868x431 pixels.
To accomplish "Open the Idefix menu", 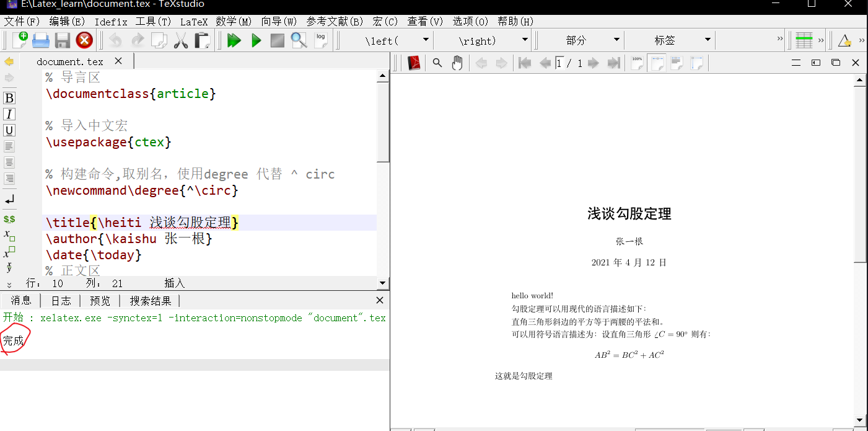I will click(x=111, y=22).
